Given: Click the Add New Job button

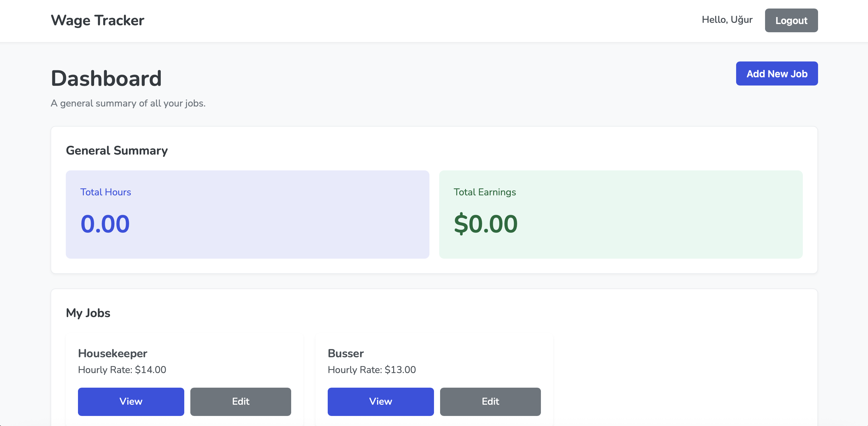Looking at the screenshot, I should coord(777,73).
